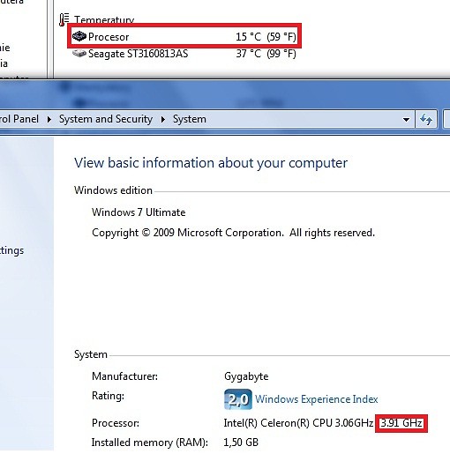
Task: Select the Seagate ST3160813AS temperature row
Action: pyautogui.click(x=184, y=54)
